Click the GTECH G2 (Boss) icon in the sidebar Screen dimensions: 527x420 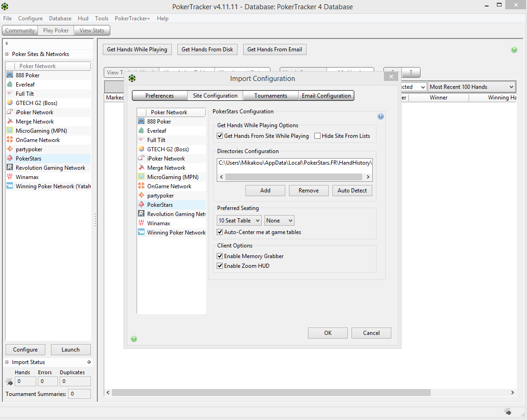10,103
